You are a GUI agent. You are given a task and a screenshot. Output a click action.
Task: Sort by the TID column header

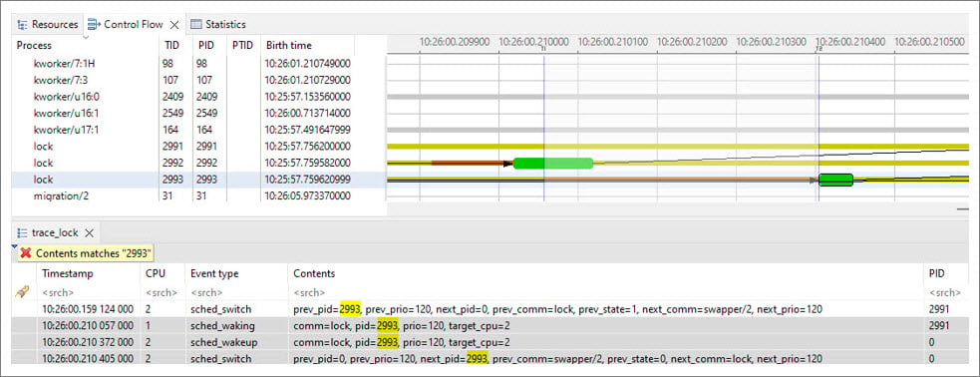171,45
